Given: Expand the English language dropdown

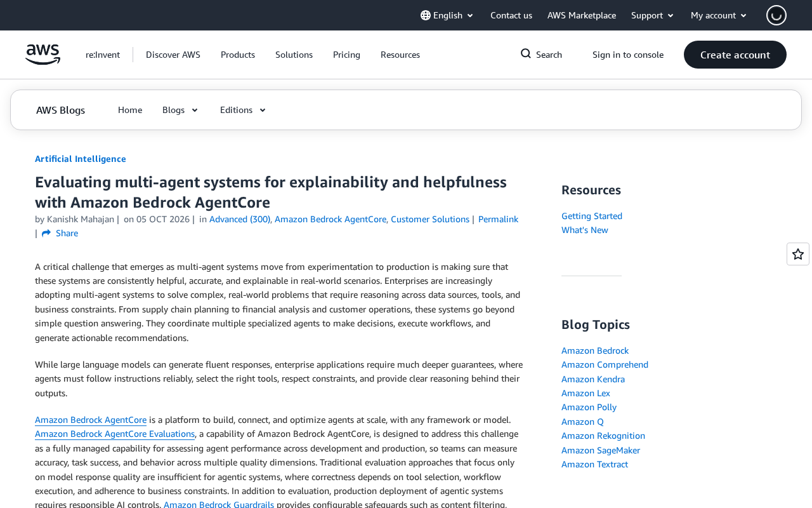Looking at the screenshot, I should (447, 15).
